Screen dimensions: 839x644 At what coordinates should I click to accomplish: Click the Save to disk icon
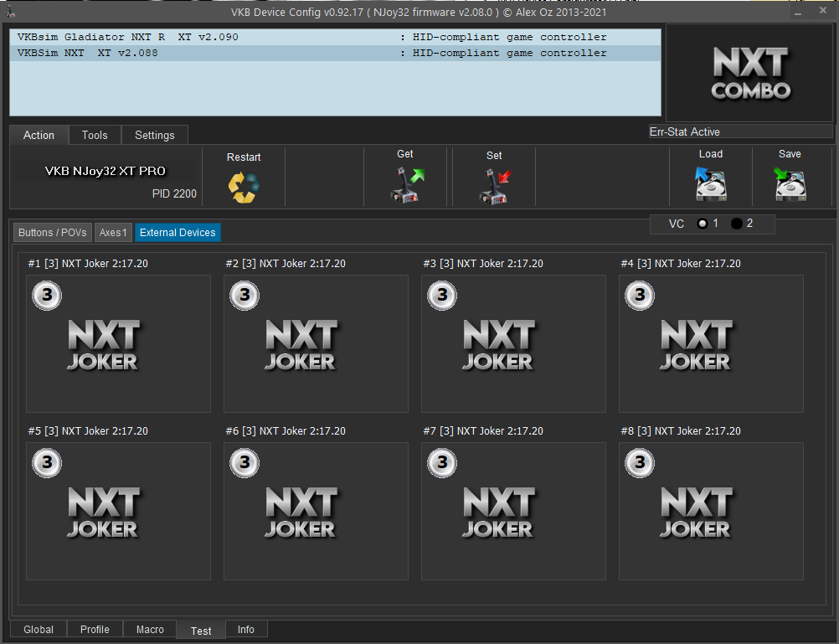point(789,183)
